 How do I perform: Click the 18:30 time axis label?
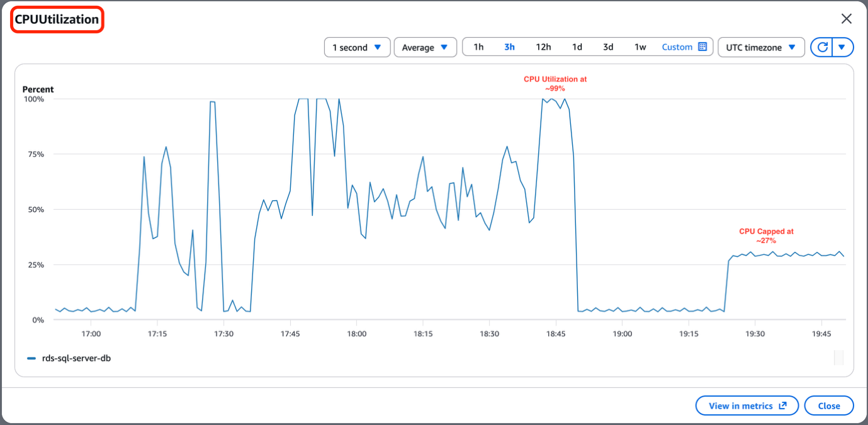[490, 334]
